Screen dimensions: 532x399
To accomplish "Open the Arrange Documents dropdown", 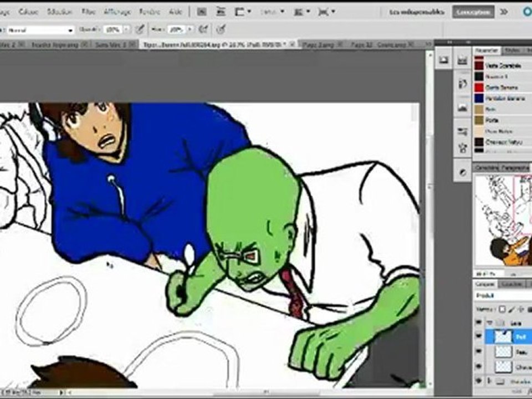I will coord(301,12).
